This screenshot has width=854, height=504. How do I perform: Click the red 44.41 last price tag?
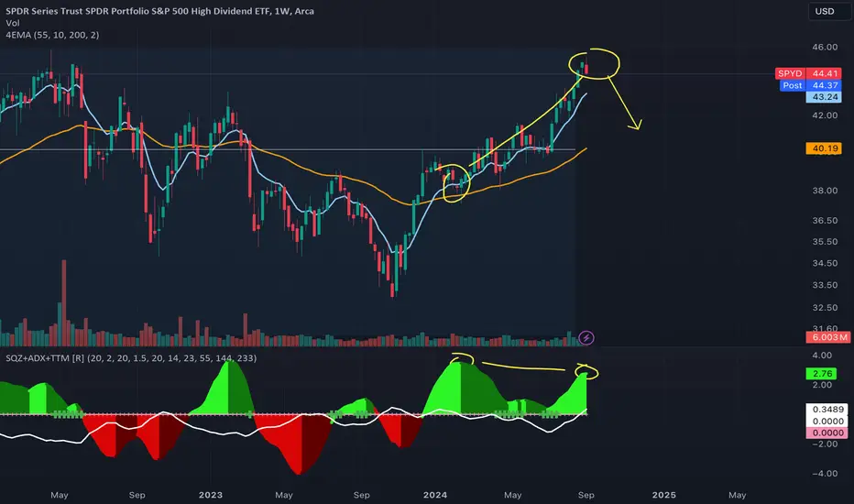[825, 73]
